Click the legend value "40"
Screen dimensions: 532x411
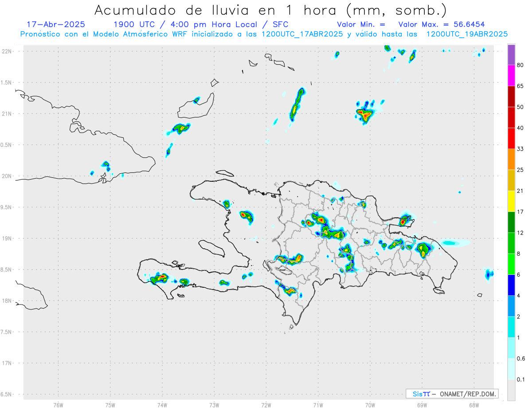520,128
